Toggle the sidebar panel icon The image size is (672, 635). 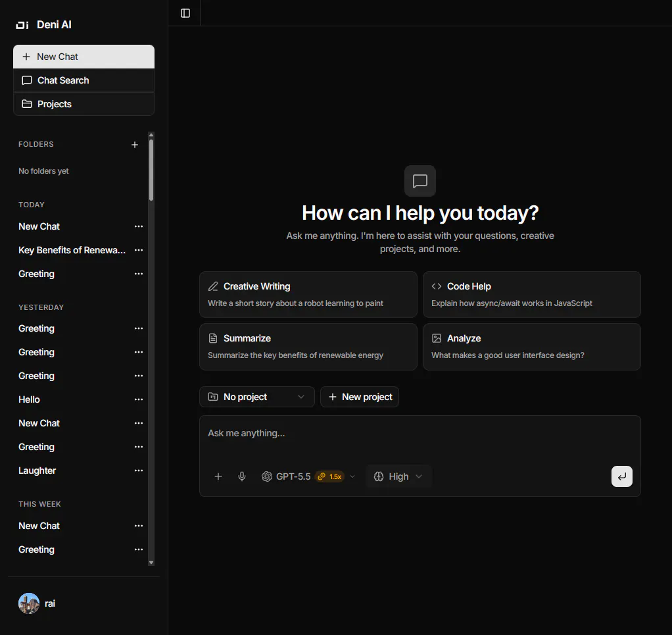pos(185,13)
